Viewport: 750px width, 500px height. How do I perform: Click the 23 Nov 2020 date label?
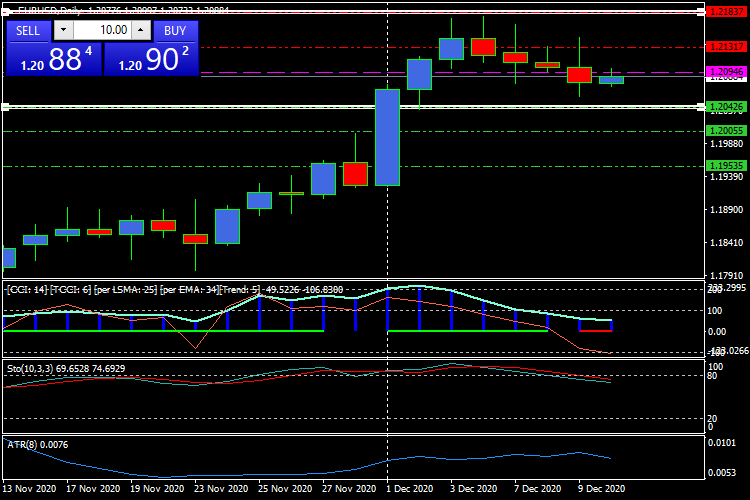[221, 489]
